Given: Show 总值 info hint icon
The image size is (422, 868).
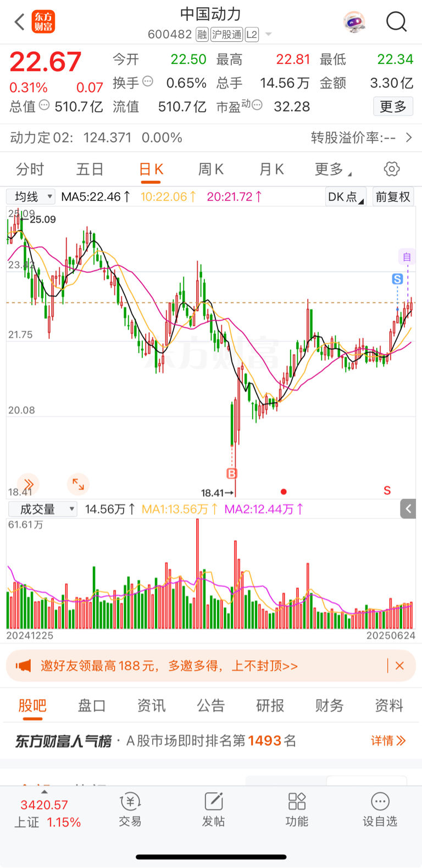Looking at the screenshot, I should click(45, 105).
